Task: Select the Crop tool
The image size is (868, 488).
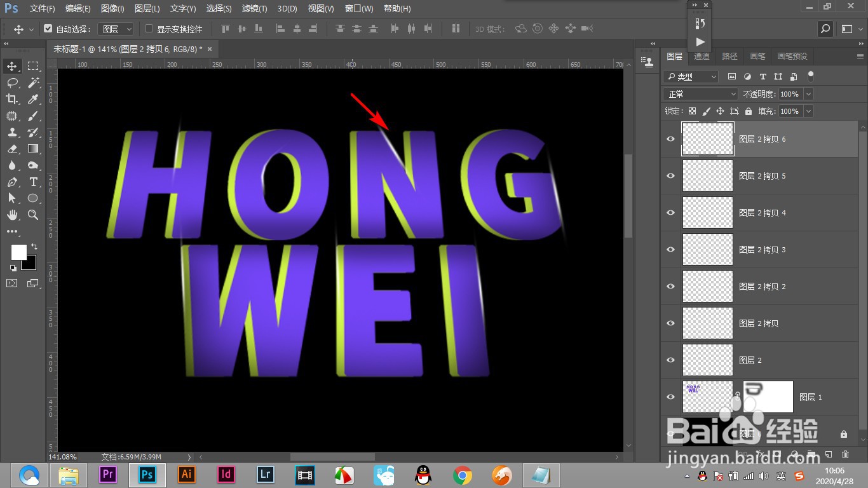Action: 13,99
